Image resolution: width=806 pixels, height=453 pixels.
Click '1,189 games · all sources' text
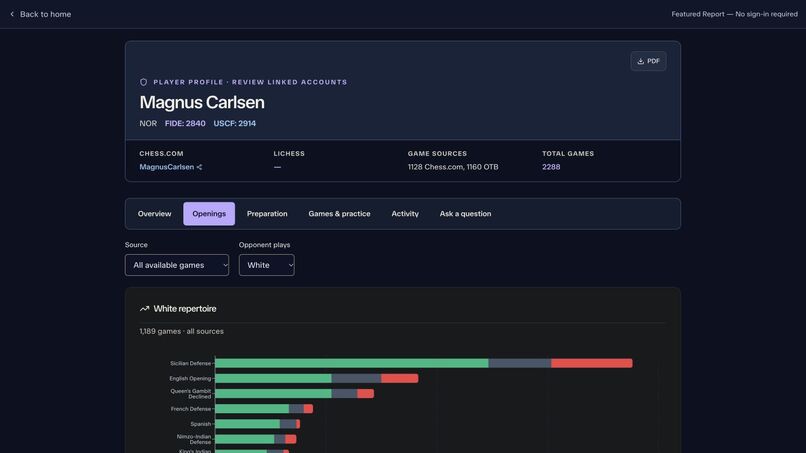coord(181,332)
